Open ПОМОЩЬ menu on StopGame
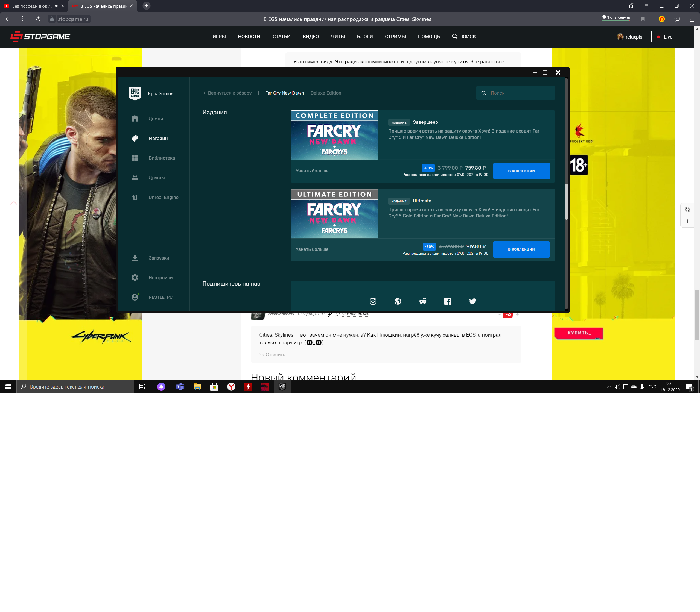Viewport: 700px width, 612px height. [429, 37]
